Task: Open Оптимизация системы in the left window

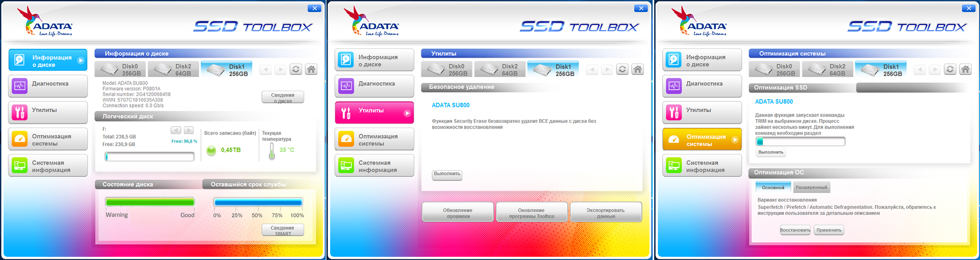Action: pyautogui.click(x=48, y=139)
